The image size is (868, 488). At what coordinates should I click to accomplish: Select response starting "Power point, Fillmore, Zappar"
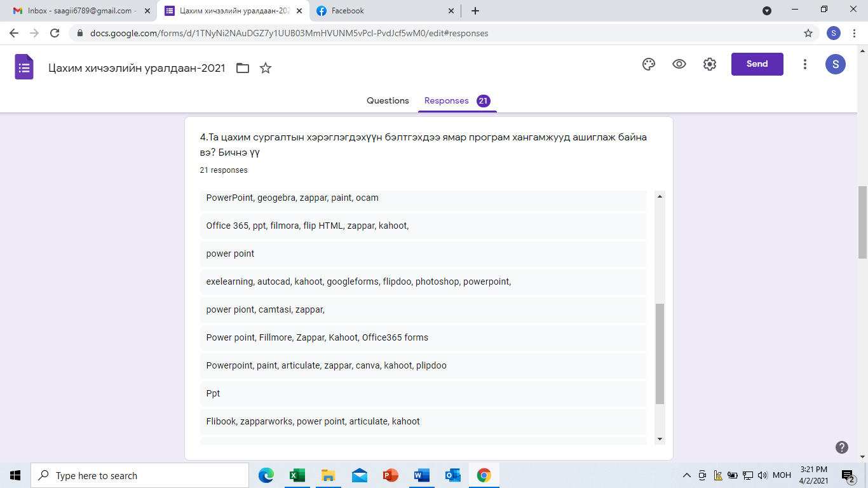[x=423, y=337]
